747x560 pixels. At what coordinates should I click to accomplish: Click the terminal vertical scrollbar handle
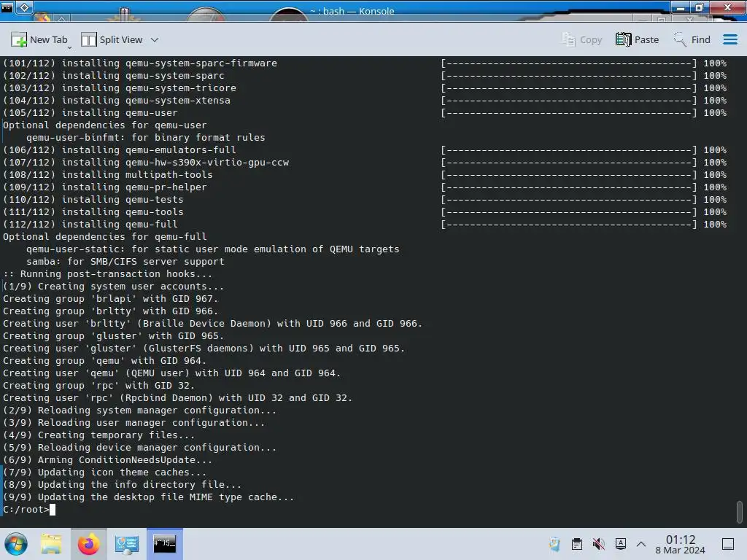click(x=740, y=511)
